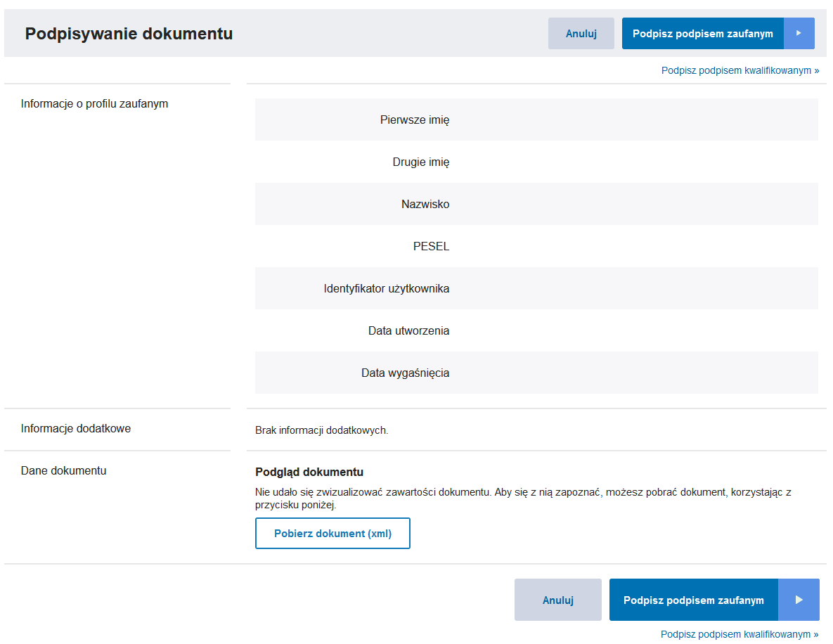Click the 'Informacje o profilu zaufanym' section heading
Image resolution: width=833 pixels, height=644 pixels.
(94, 103)
